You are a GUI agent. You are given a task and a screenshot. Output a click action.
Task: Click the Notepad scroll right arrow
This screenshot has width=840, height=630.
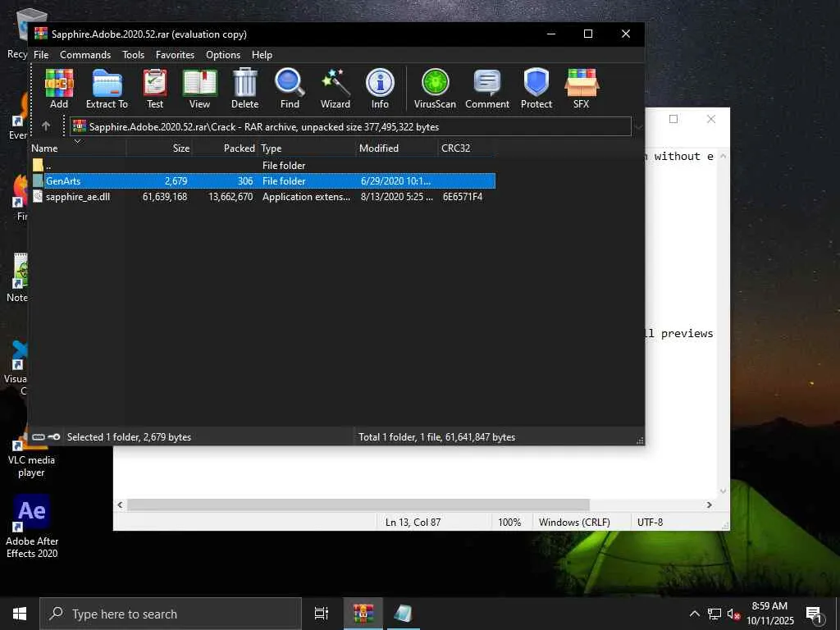point(710,504)
